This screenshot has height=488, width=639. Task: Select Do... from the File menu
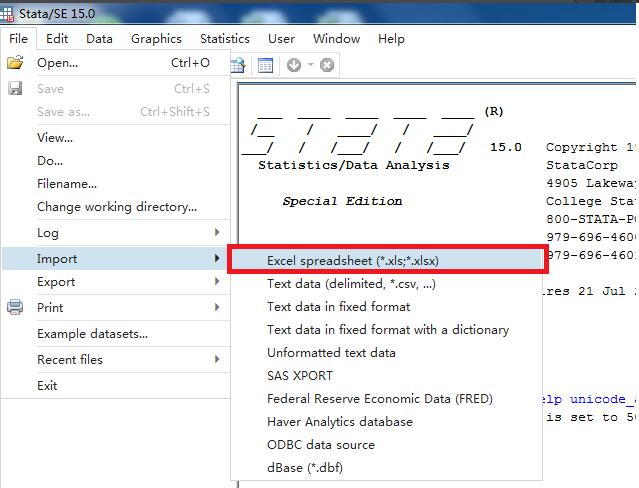pyautogui.click(x=116, y=161)
